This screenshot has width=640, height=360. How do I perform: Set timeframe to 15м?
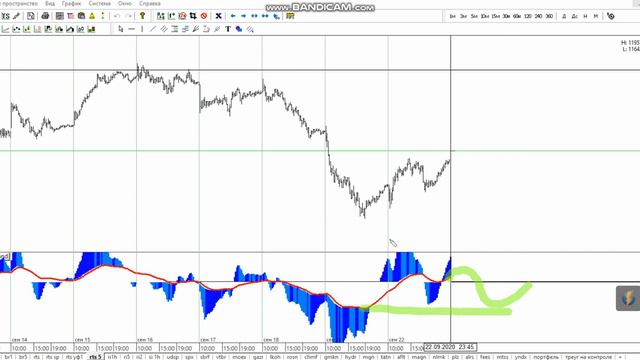(x=496, y=16)
